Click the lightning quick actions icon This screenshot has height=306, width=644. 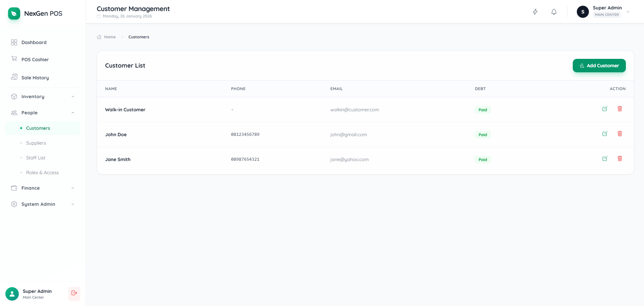(x=535, y=12)
